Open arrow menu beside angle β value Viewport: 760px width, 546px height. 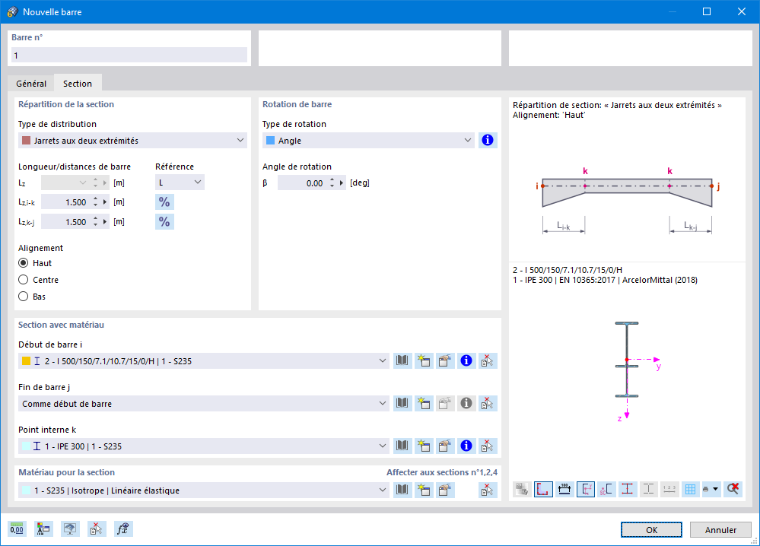[x=342, y=183]
